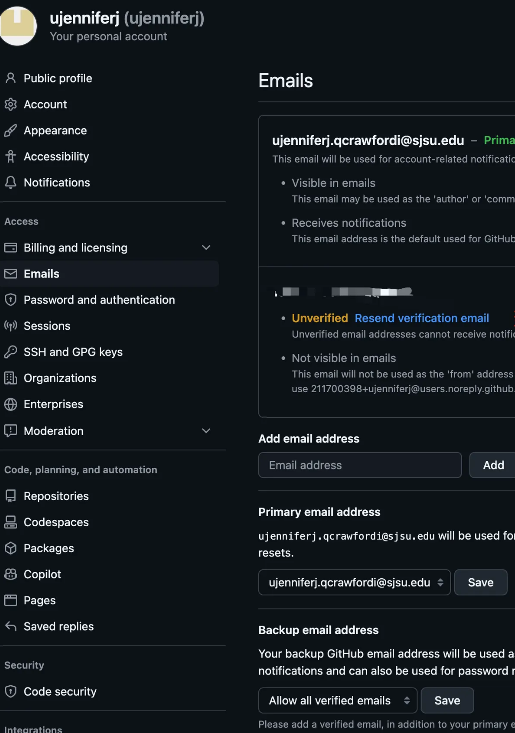515x733 pixels.
Task: Open Copilot via its icon
Action: pyautogui.click(x=10, y=574)
